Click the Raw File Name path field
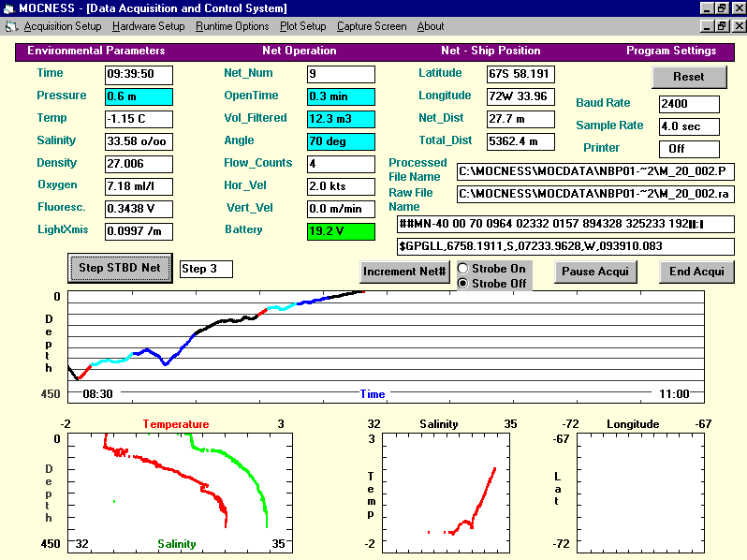 tap(595, 194)
